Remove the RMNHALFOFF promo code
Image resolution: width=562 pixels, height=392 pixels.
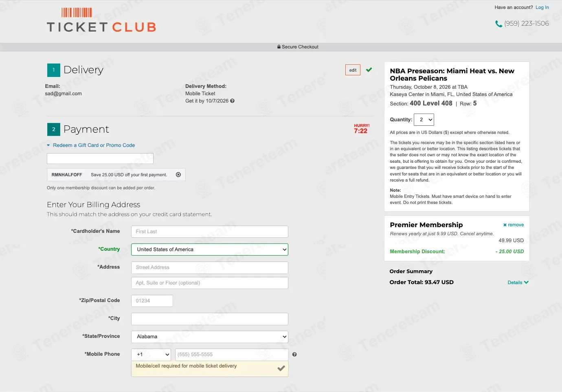tap(178, 175)
